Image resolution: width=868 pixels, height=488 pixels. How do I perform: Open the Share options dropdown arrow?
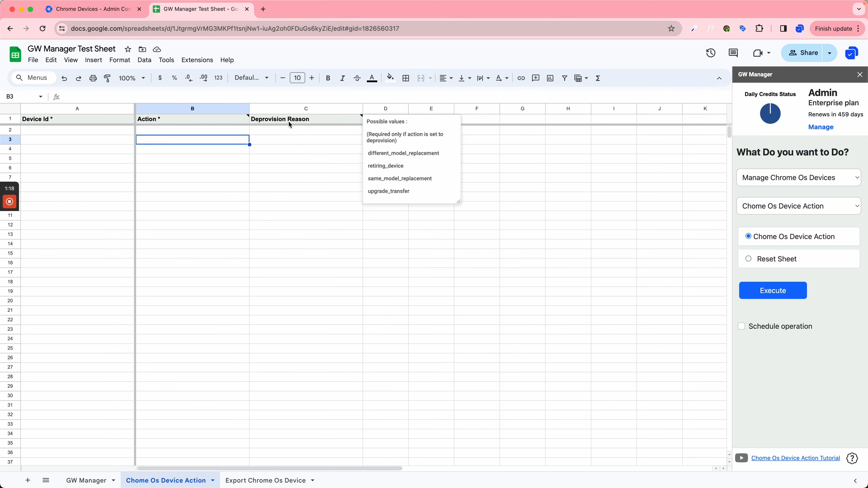pyautogui.click(x=830, y=53)
